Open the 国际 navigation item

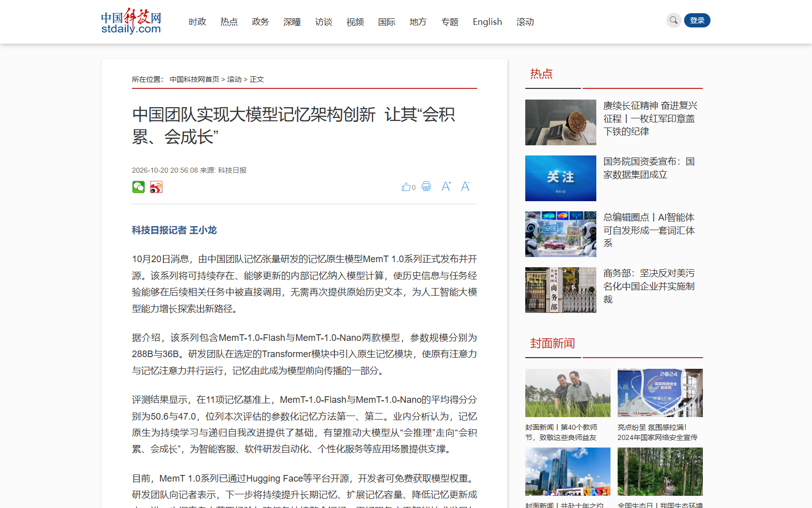pos(387,22)
